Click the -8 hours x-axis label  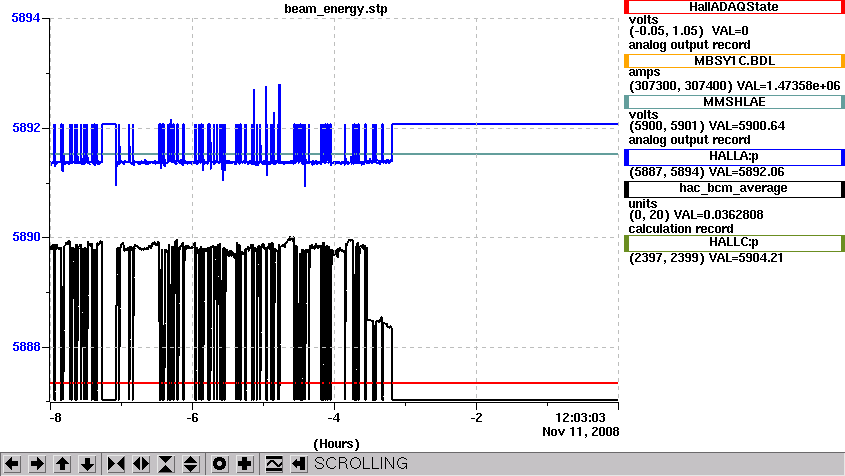55,418
